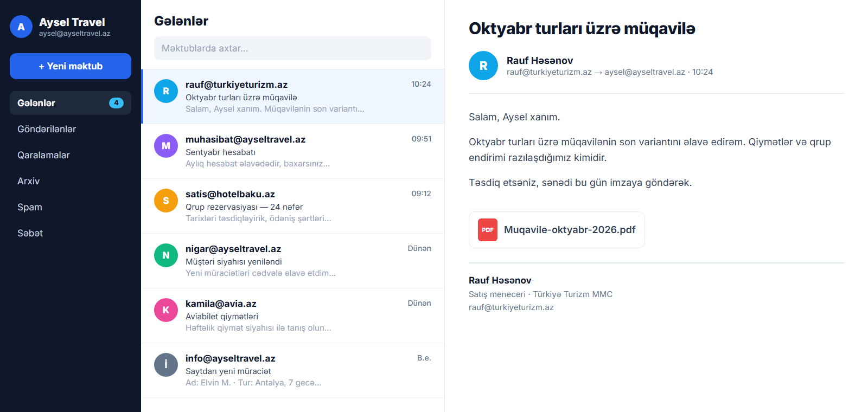Click the 09:51 timestamp of muhasibat email
Screen dimensions: 868x412
(x=422, y=139)
